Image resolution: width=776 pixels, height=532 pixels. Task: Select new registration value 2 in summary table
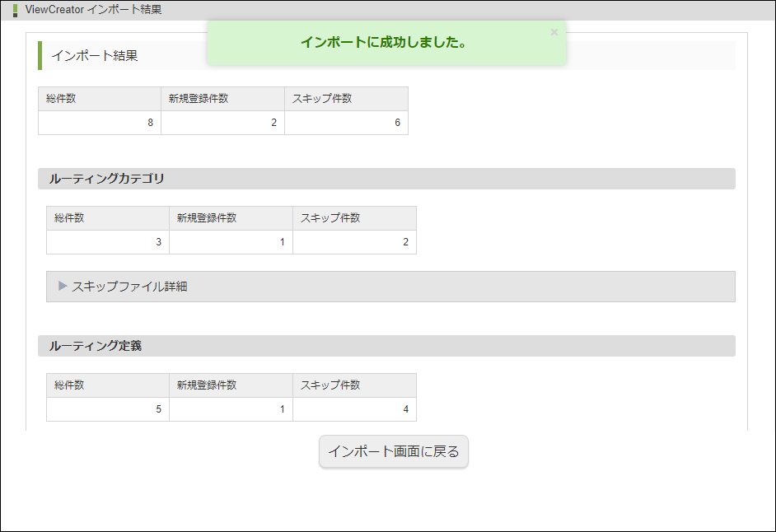273,123
